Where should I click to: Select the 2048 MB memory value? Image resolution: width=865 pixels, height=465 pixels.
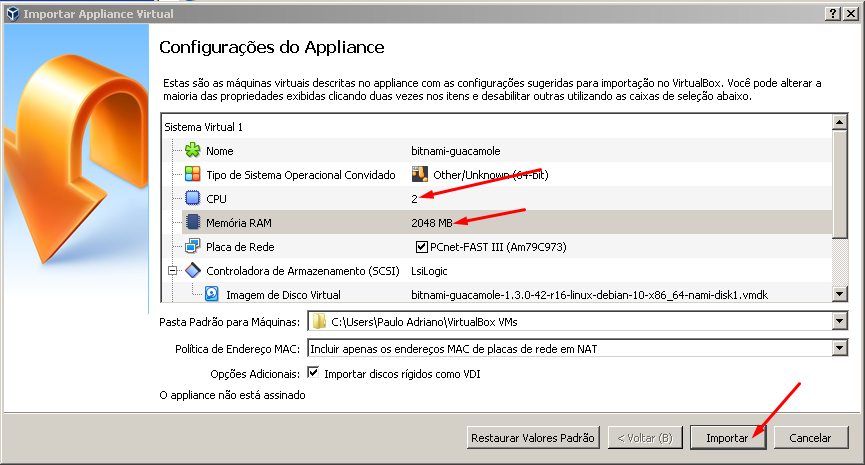coord(431,223)
